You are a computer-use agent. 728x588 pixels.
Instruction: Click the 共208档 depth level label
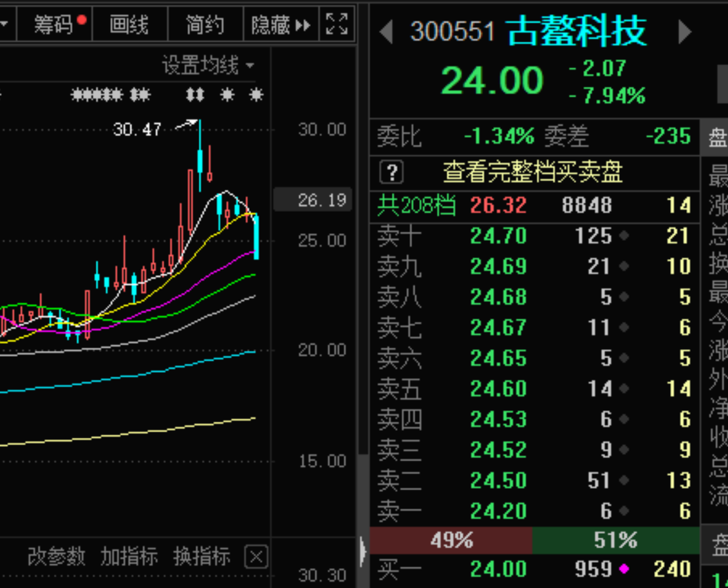[x=416, y=205]
